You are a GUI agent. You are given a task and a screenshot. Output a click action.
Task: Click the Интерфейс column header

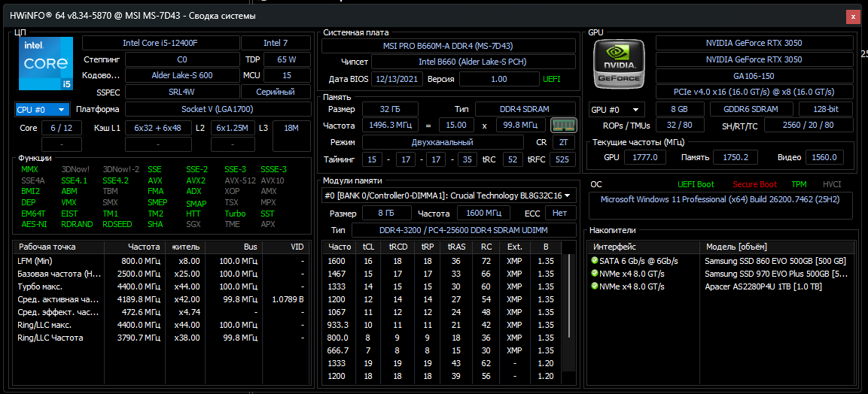click(644, 247)
